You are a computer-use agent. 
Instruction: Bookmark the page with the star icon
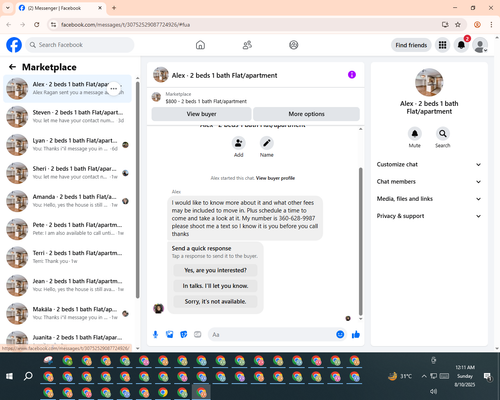click(x=458, y=25)
